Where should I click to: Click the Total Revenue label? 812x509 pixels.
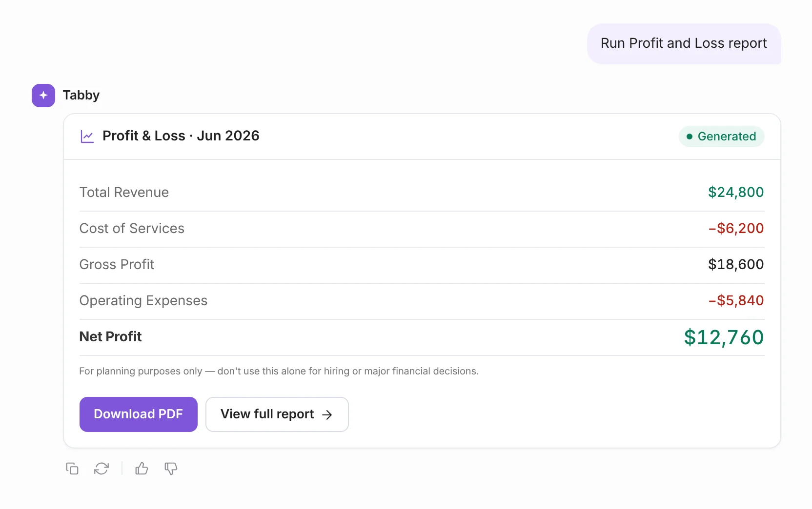coord(124,193)
